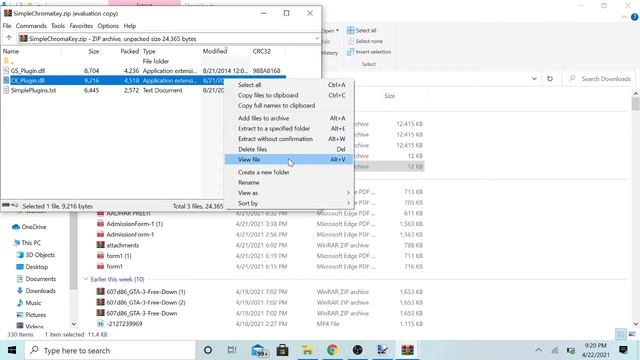This screenshot has width=640, height=360.
Task: Click the taskbar search box
Action: (x=110, y=350)
